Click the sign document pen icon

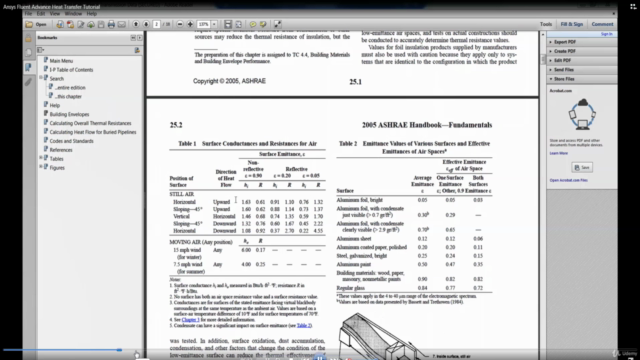tap(80, 24)
